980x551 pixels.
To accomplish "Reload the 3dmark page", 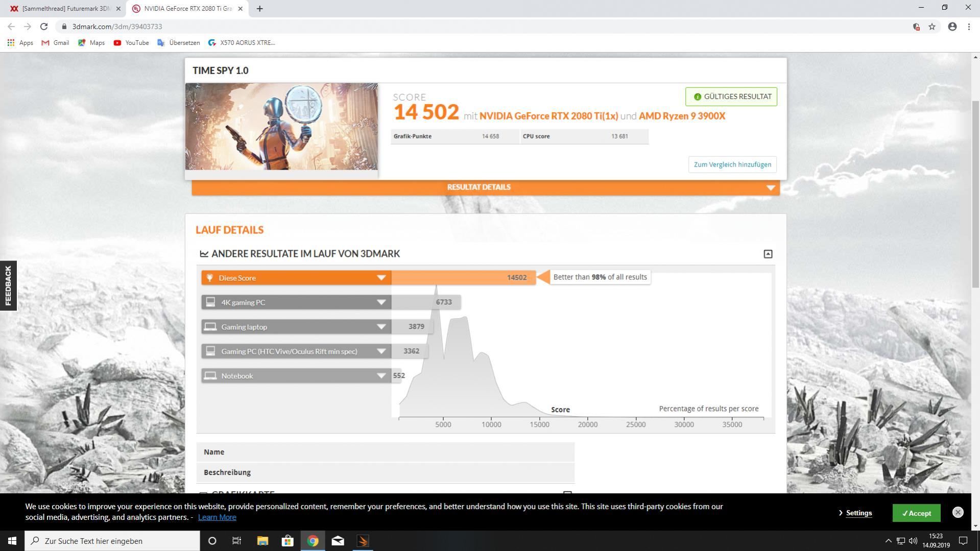I will point(44,27).
